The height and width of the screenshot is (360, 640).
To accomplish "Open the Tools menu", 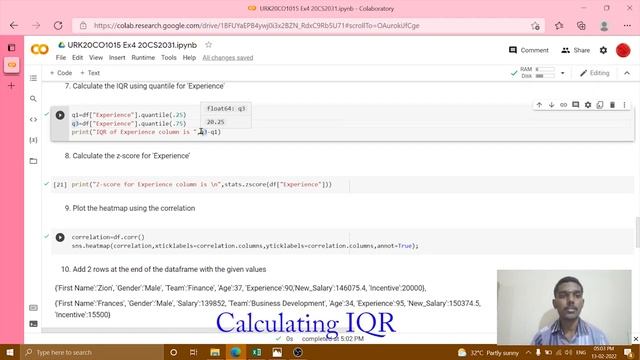I will pos(169,58).
